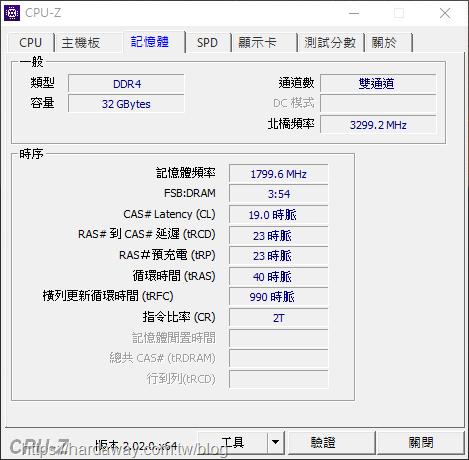Click the empty DC 模式 field

378,104
